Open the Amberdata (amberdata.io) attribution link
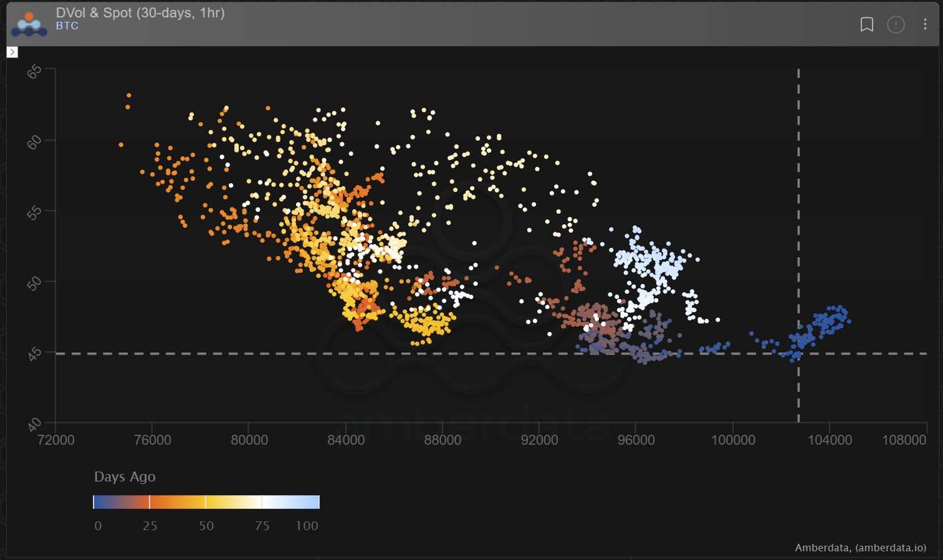The height and width of the screenshot is (560, 943). 860,548
